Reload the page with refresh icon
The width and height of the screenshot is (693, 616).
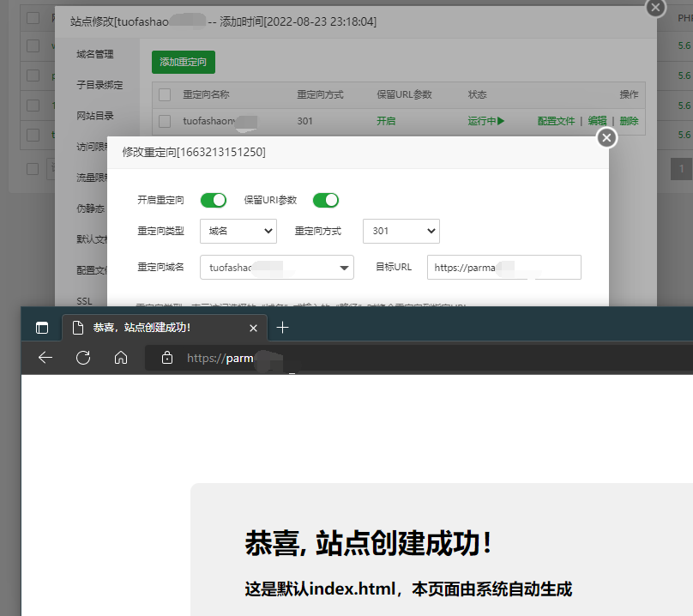(x=83, y=357)
